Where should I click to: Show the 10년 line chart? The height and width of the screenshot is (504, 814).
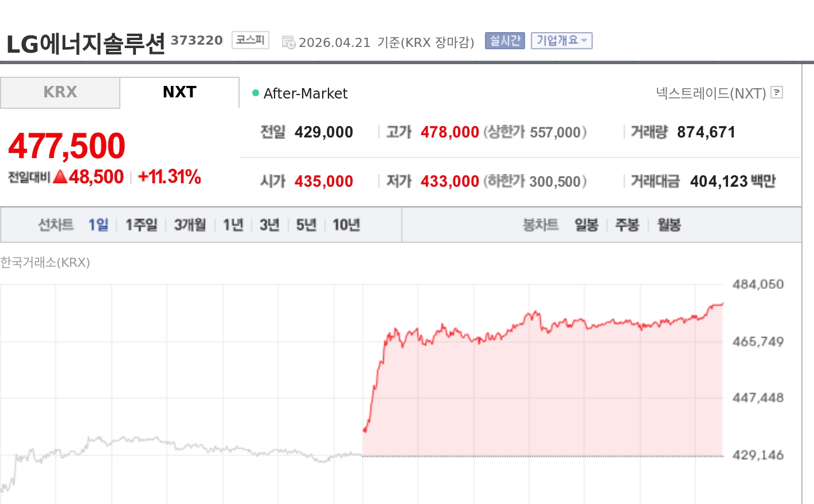point(346,225)
